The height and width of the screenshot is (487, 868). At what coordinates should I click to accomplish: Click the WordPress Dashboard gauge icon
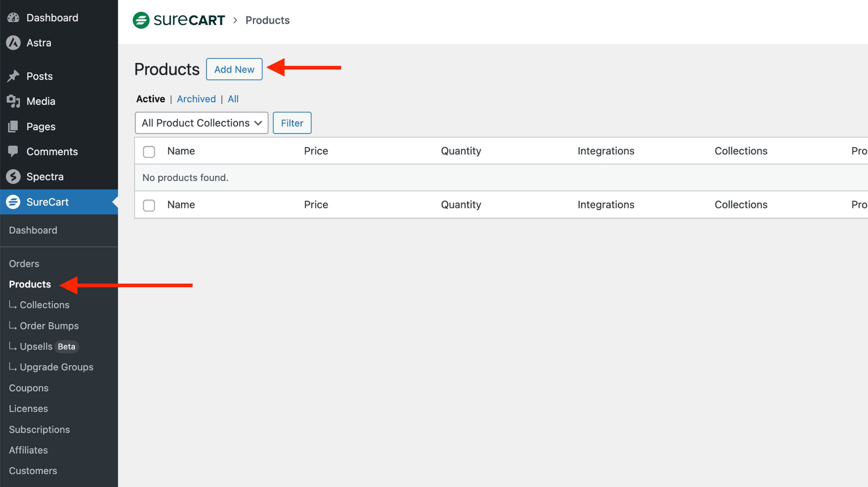click(x=13, y=18)
